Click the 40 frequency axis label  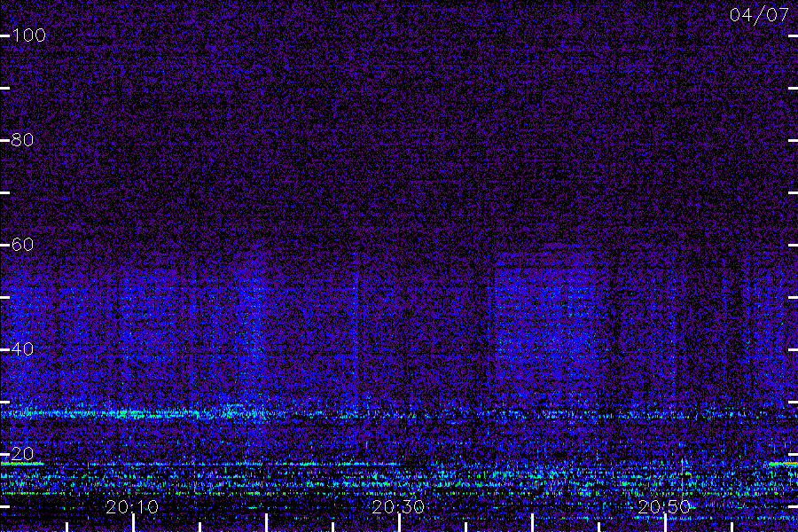coord(22,348)
